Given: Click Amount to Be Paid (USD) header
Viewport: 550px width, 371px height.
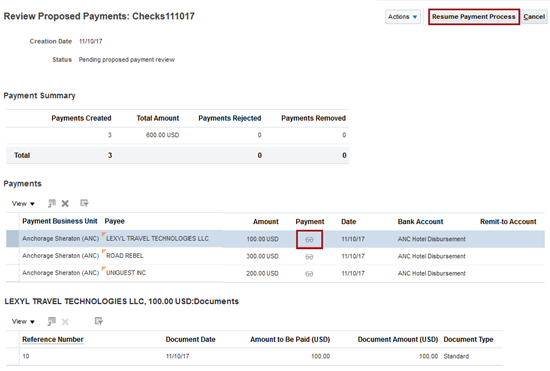Looking at the screenshot, I should coord(290,339).
